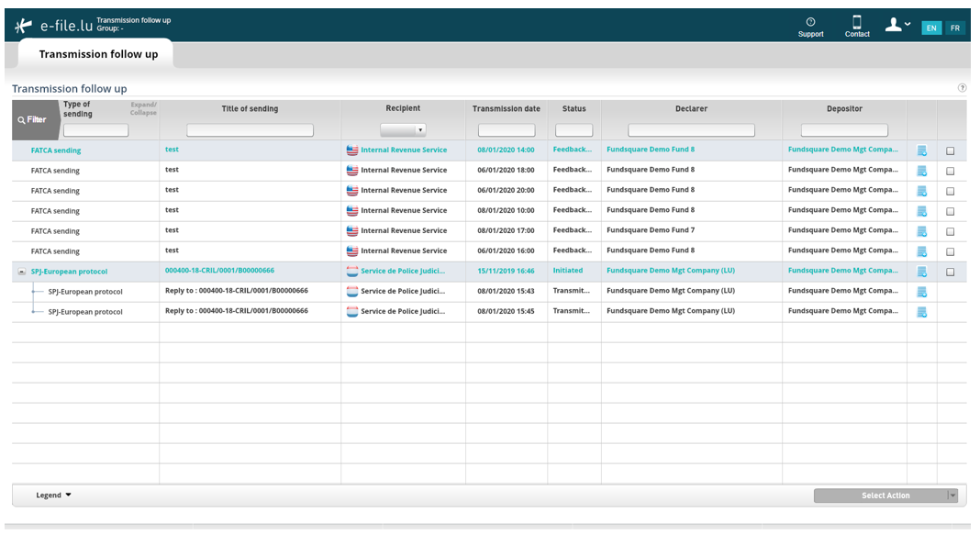Viewport: 980px width, 534px height.
Task: Open details icon for the 08/01/2020 14:00 sending
Action: tap(922, 150)
